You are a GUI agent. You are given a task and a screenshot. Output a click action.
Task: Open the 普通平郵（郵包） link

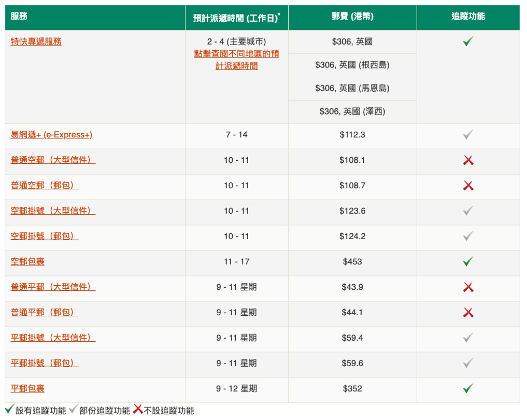coord(45,313)
